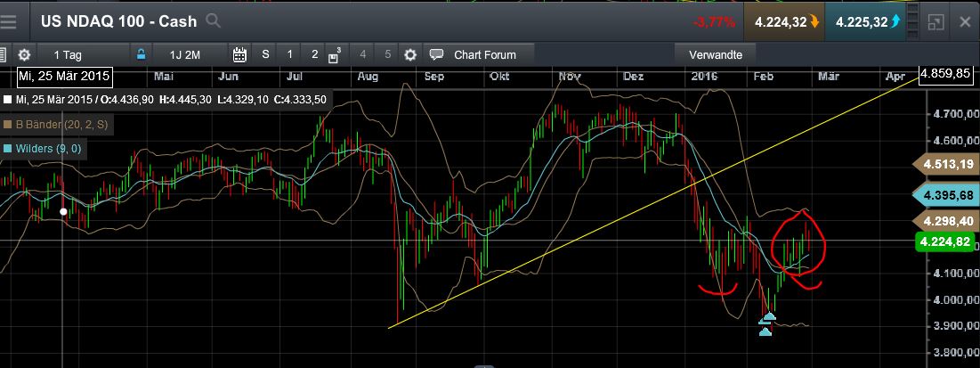
Task: Open the Verwandte related products button
Action: (716, 54)
